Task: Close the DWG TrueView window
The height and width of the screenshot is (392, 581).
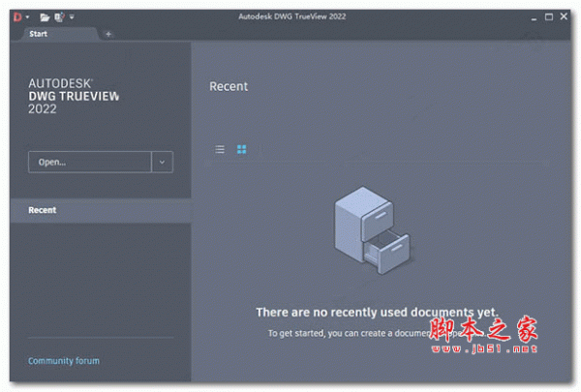Action: pyautogui.click(x=564, y=16)
